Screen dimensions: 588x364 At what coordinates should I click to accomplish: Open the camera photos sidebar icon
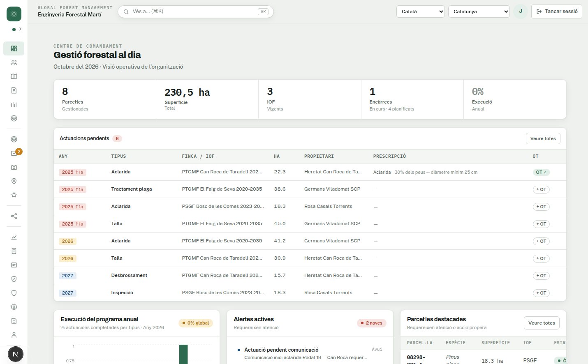pos(14,167)
